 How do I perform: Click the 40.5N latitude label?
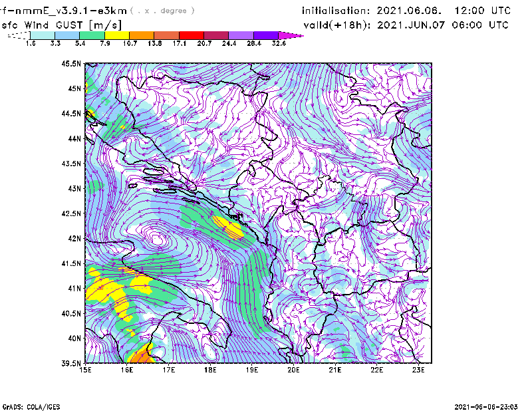pyautogui.click(x=72, y=314)
